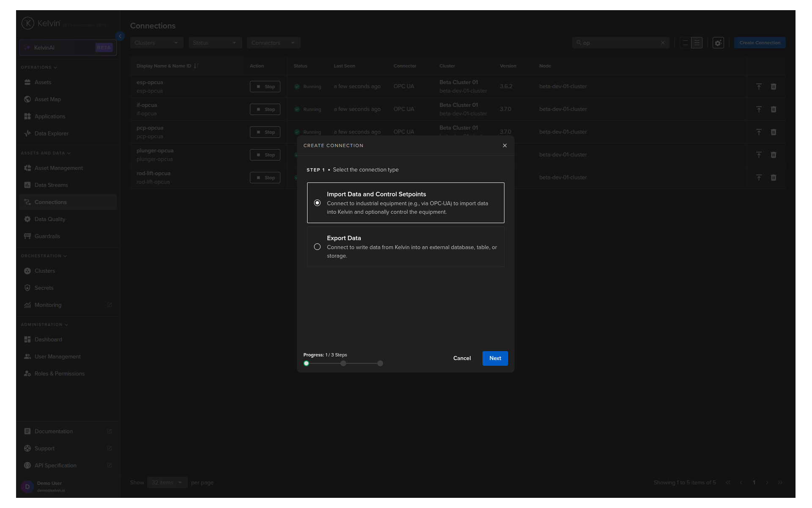
Task: Open Data Explorer in the sidebar
Action: coord(51,133)
